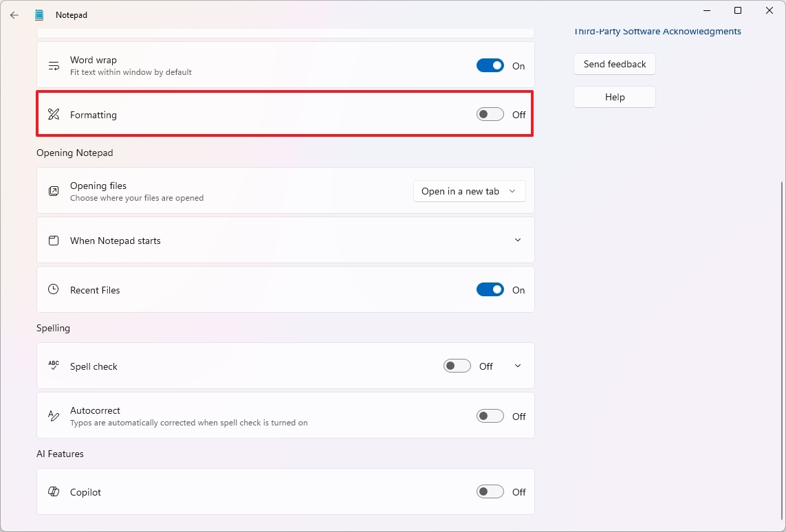Click the Autocorrect icon
786x532 pixels.
pos(54,415)
